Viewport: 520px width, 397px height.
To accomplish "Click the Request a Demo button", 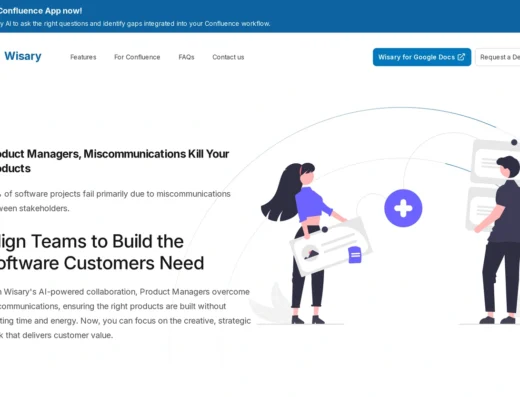I will [498, 57].
